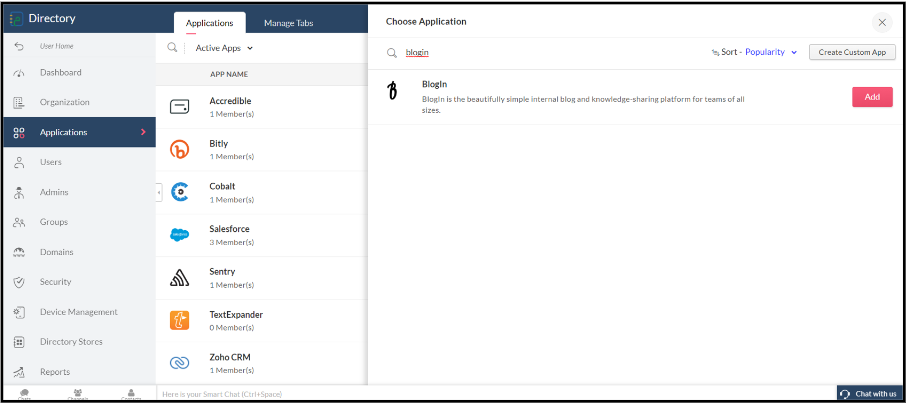
Task: Select the Zoho CRM app name
Action: pyautogui.click(x=230, y=357)
